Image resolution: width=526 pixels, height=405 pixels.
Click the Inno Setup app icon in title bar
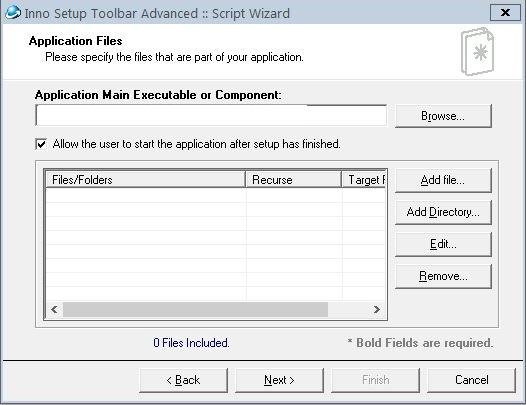[x=13, y=13]
